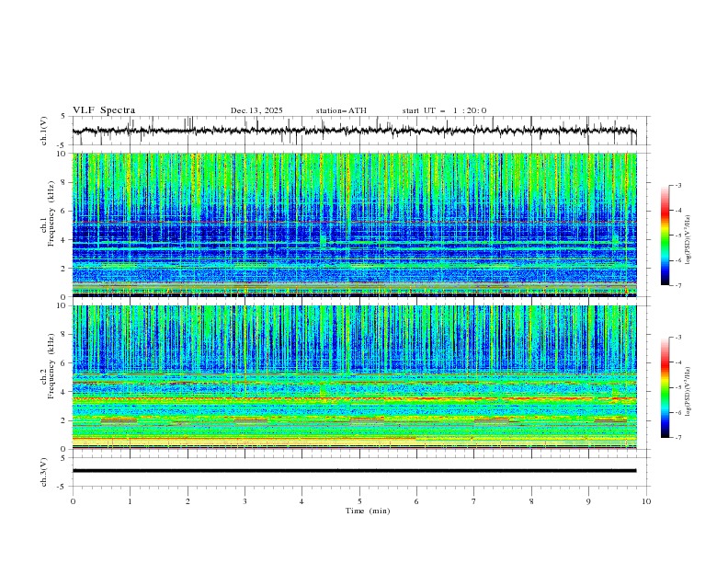The width and height of the screenshot is (728, 563).
Task: Click the "VLF Spectra" title text
Action: 104,110
